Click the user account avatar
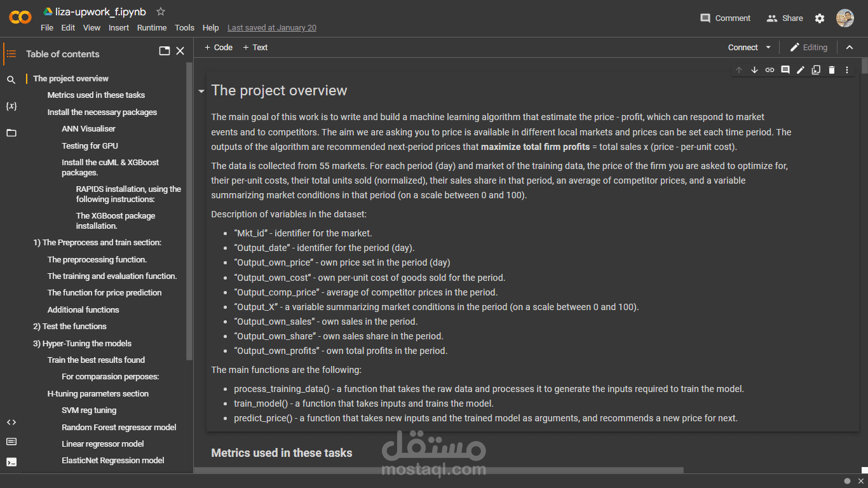 [x=845, y=18]
